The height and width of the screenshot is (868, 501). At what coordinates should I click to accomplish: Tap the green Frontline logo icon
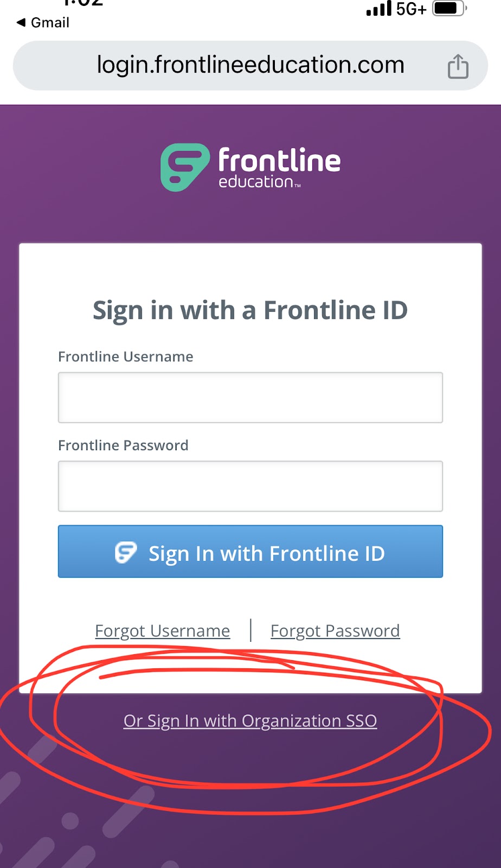click(185, 167)
